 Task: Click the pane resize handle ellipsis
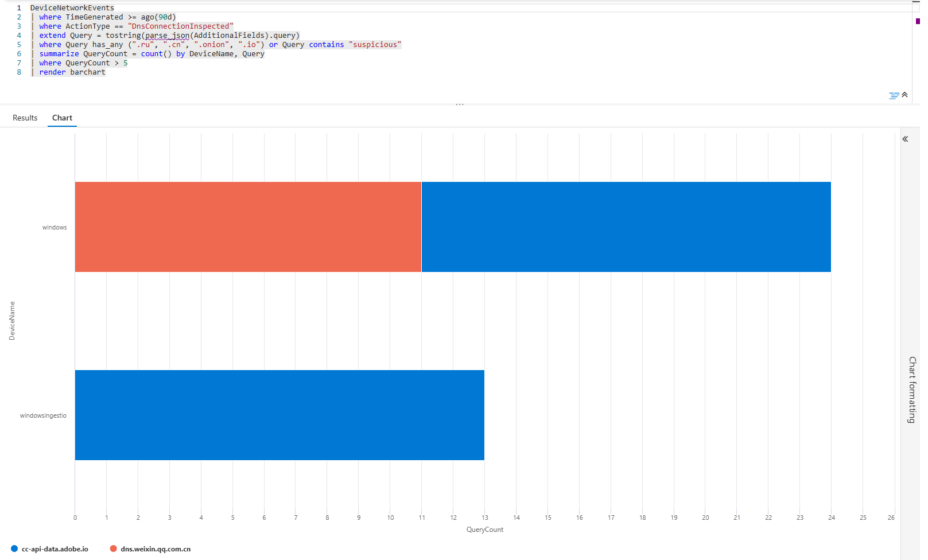pos(459,104)
